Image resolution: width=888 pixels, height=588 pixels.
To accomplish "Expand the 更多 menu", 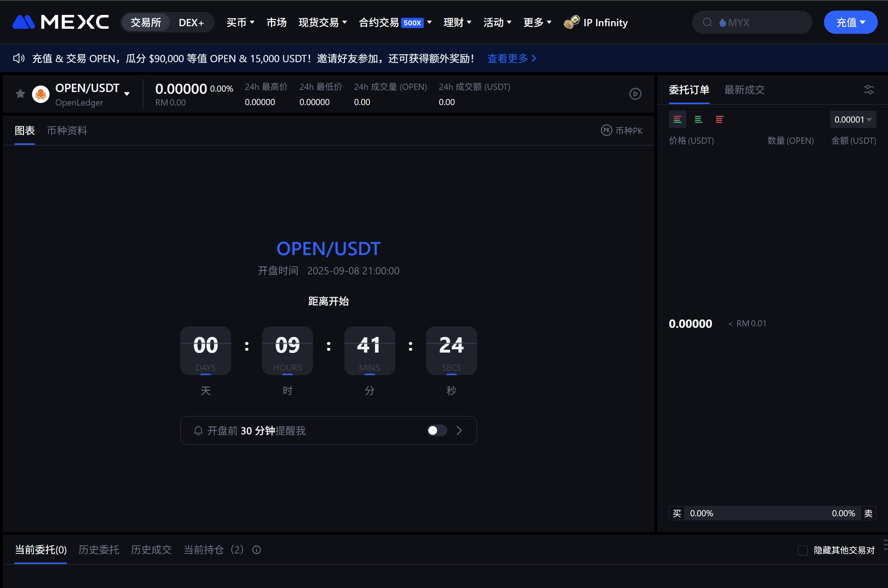I will tap(538, 23).
